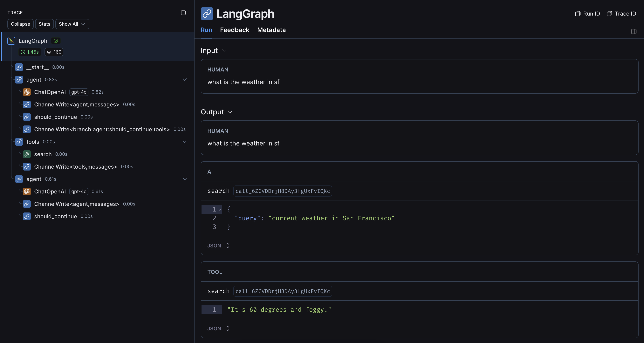This screenshot has width=644, height=343.
Task: Open the Show All dropdown
Action: [x=72, y=24]
